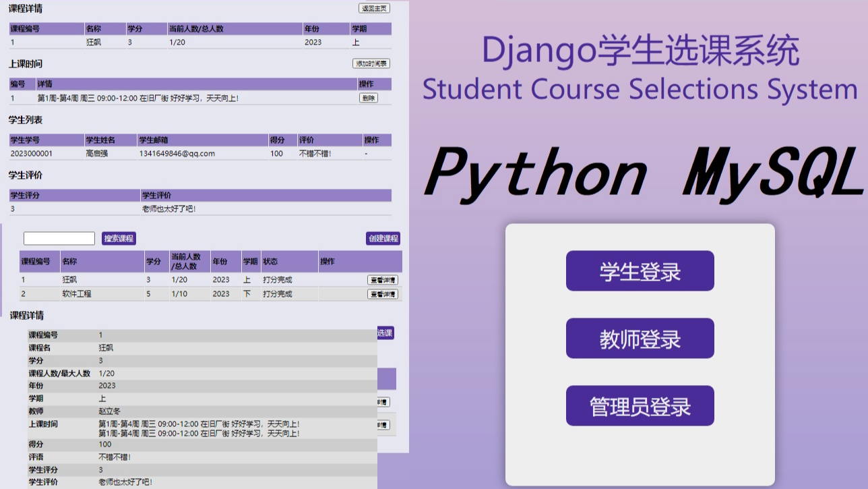
Task: Click 打分完成 status in 软件工程 row
Action: pyautogui.click(x=278, y=294)
